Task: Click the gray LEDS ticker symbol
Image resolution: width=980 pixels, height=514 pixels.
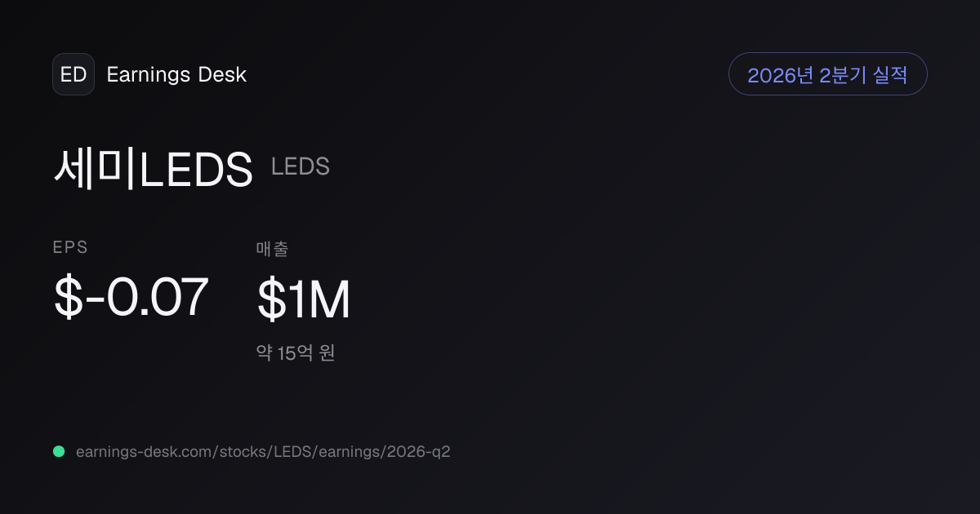Action: click(x=301, y=166)
